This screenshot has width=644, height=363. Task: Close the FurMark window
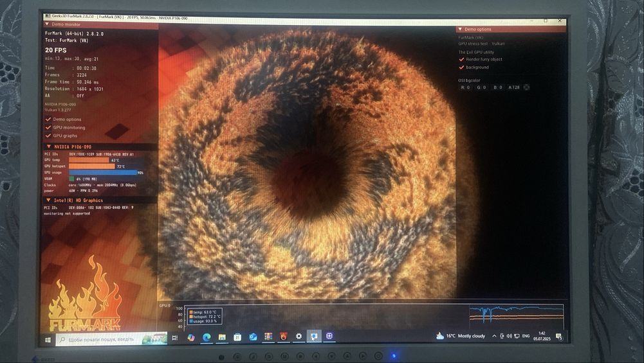[559, 20]
